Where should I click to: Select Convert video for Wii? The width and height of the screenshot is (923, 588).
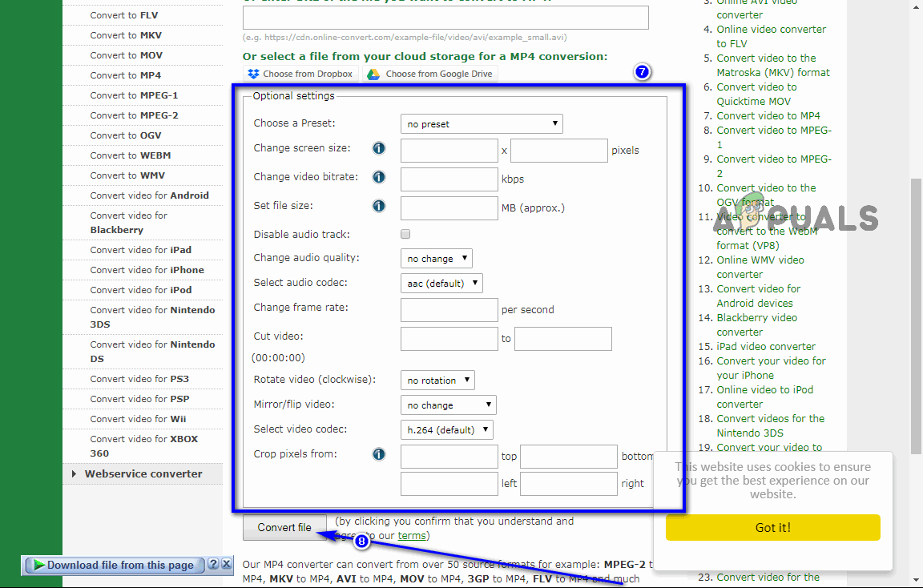pyautogui.click(x=138, y=419)
